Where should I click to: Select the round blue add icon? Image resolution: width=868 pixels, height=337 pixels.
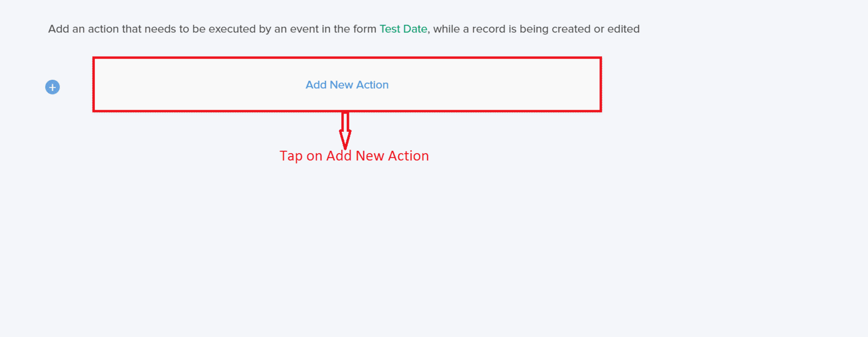[x=53, y=87]
